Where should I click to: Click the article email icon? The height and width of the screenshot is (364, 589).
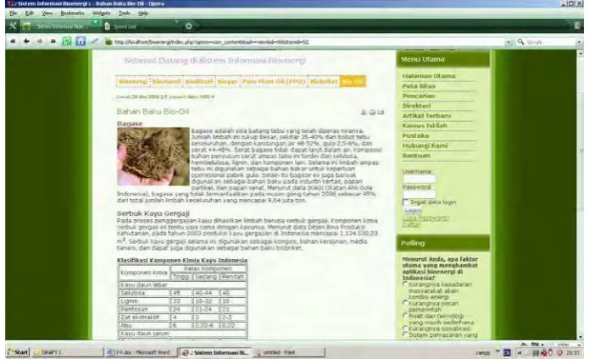pyautogui.click(x=381, y=112)
